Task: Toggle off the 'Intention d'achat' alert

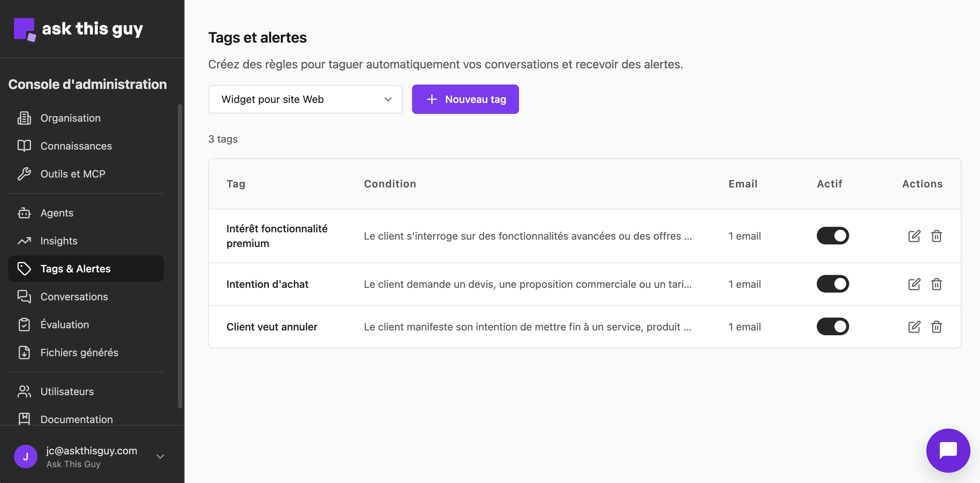Action: pyautogui.click(x=833, y=284)
